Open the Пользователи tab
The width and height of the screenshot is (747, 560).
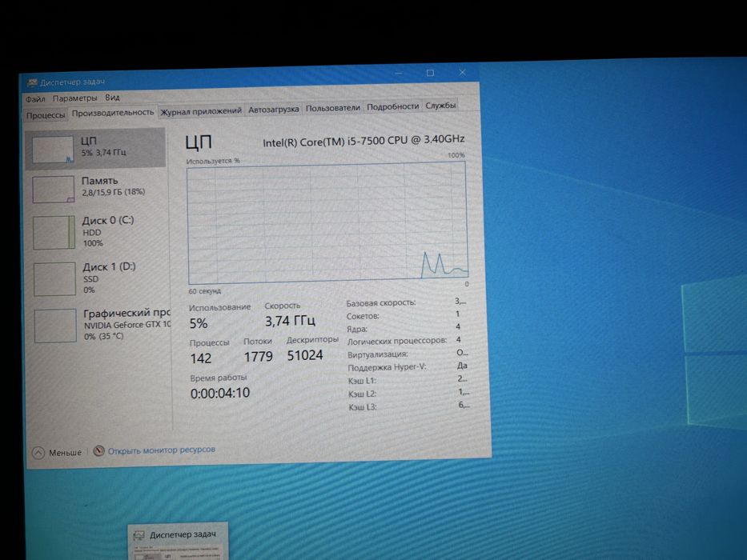coord(332,108)
